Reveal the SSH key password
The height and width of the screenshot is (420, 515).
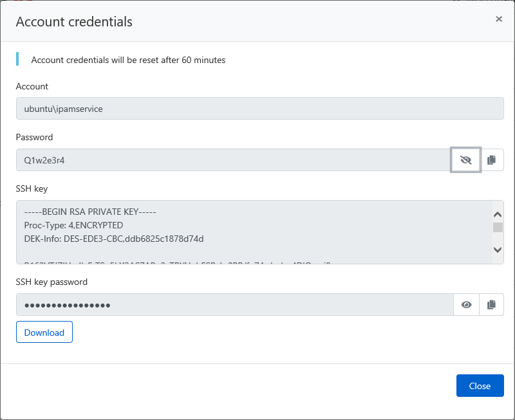pos(466,305)
